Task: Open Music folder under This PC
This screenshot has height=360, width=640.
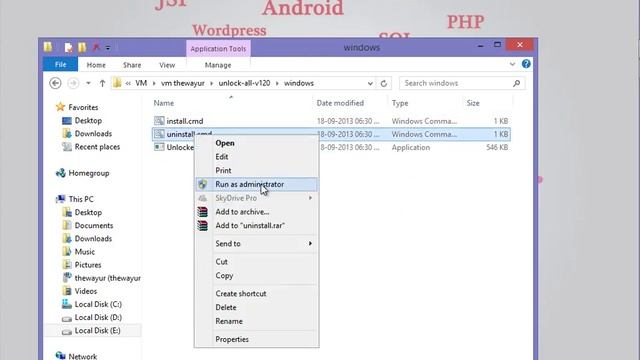Action: click(x=84, y=252)
